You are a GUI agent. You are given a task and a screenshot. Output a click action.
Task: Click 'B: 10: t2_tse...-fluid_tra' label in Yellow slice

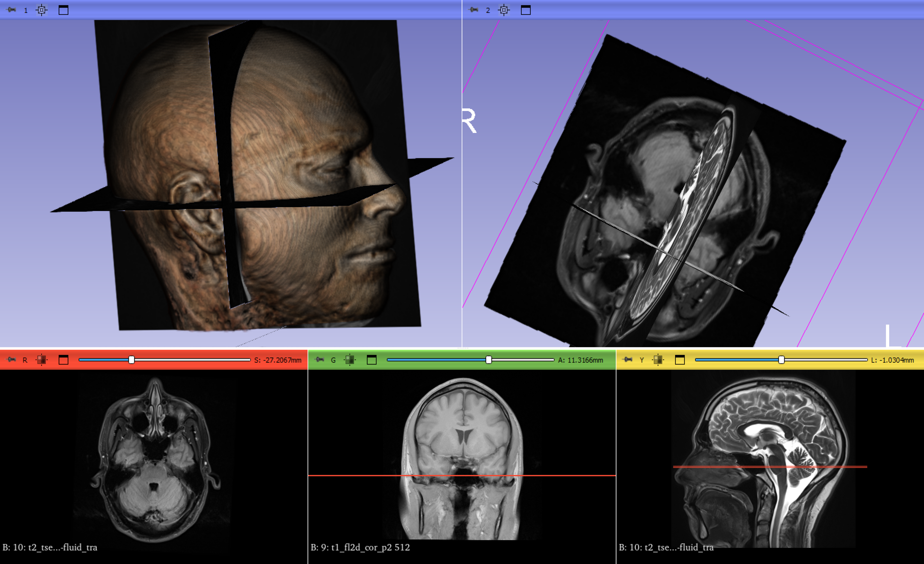click(x=666, y=547)
